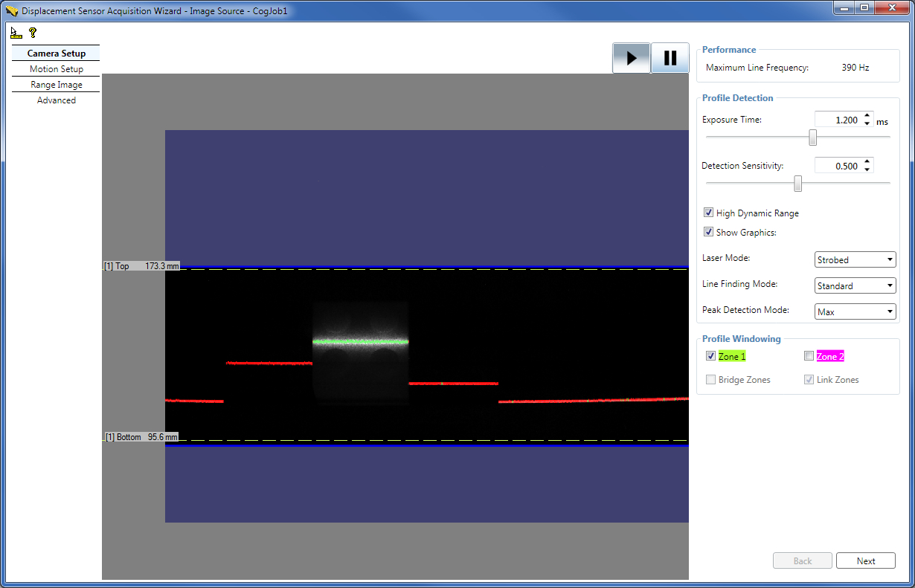Screen dimensions: 915x588
Task: Decrease Detection Sensitivity with the down arrow
Action: (867, 169)
